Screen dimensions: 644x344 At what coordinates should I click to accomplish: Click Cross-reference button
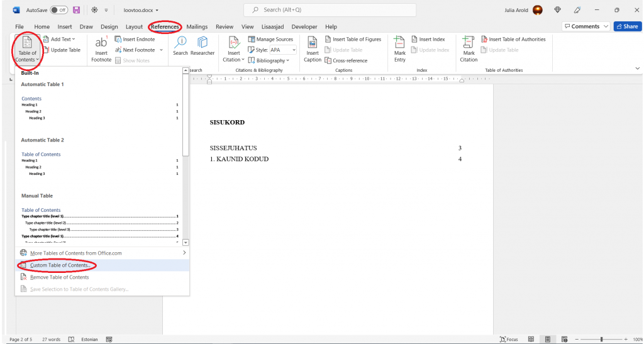pyautogui.click(x=346, y=60)
